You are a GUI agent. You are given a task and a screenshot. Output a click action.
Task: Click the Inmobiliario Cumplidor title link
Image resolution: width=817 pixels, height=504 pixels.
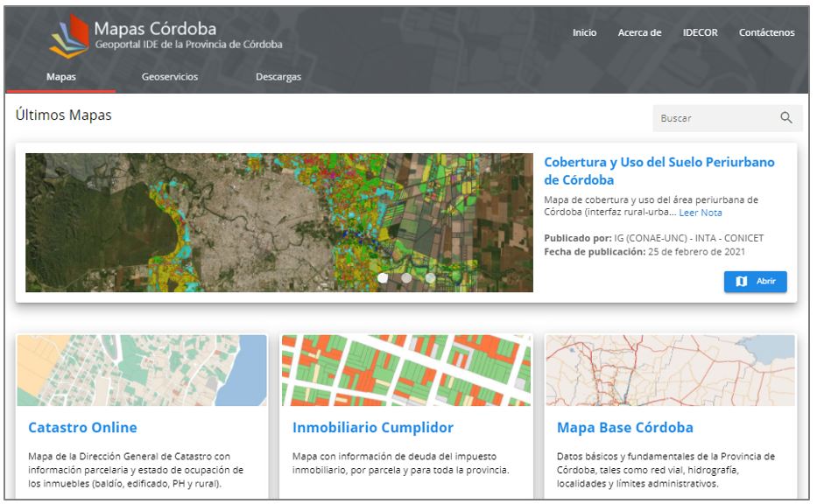[x=372, y=428]
